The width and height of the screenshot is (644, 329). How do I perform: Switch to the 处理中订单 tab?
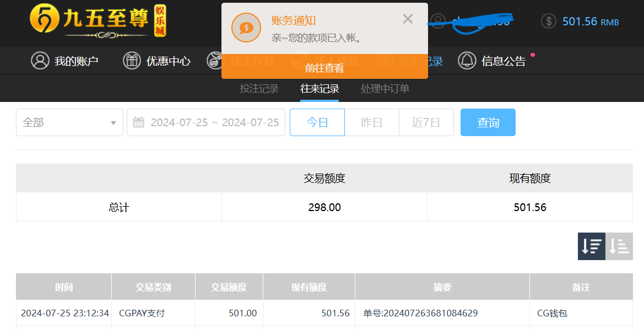[x=385, y=89]
